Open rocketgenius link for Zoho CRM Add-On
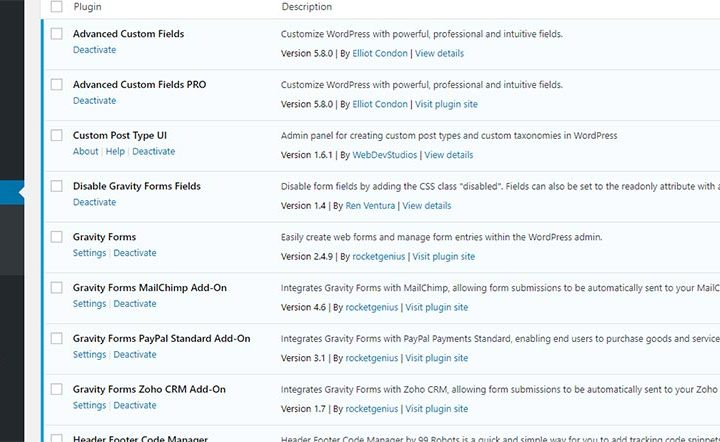720x442 pixels. (371, 409)
